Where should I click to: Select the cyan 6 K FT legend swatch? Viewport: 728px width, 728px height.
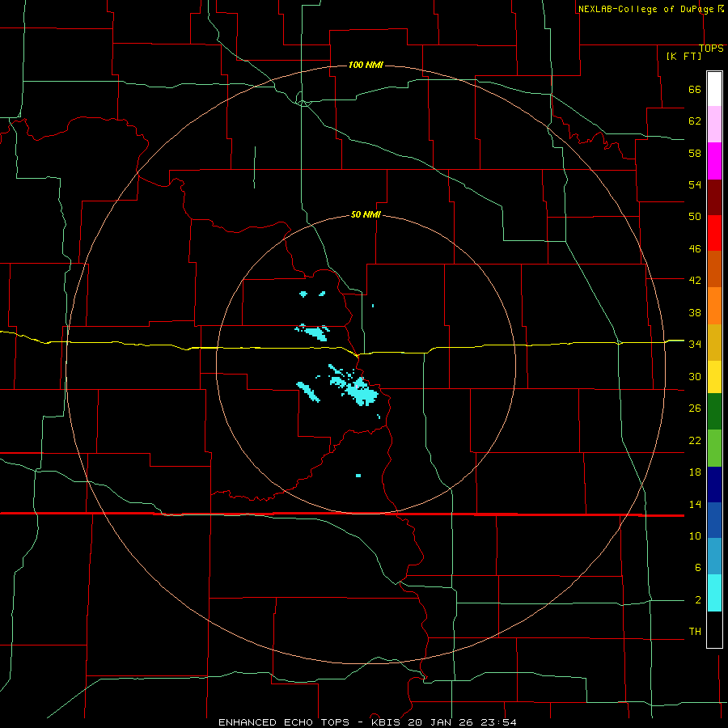tap(714, 593)
